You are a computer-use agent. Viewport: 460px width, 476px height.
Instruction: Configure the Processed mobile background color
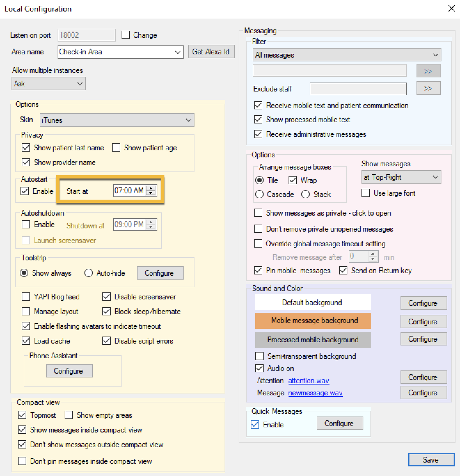424,339
